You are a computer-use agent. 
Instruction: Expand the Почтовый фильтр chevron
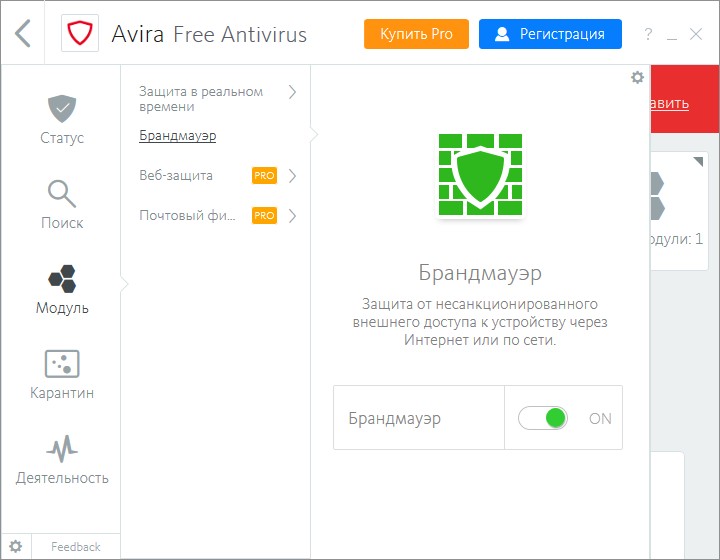pyautogui.click(x=292, y=216)
